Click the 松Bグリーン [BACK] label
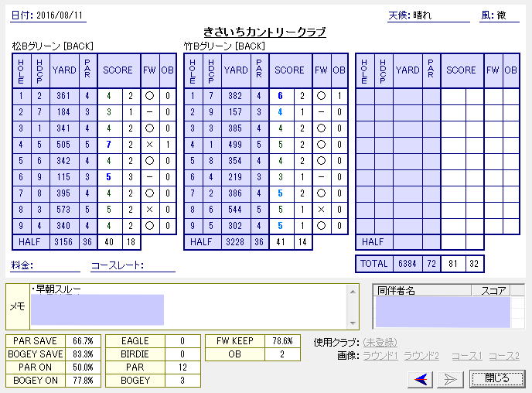This screenshot has width=532, height=393. pos(53,46)
